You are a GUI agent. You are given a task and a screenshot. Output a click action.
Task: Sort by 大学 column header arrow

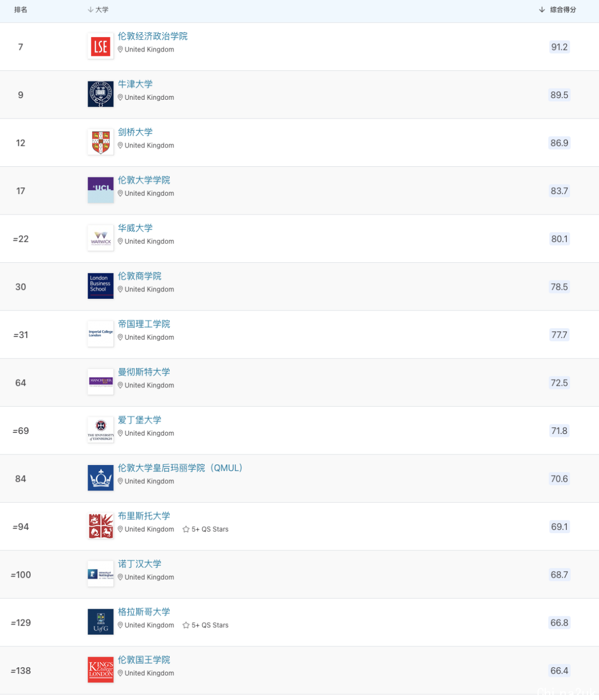coord(90,10)
